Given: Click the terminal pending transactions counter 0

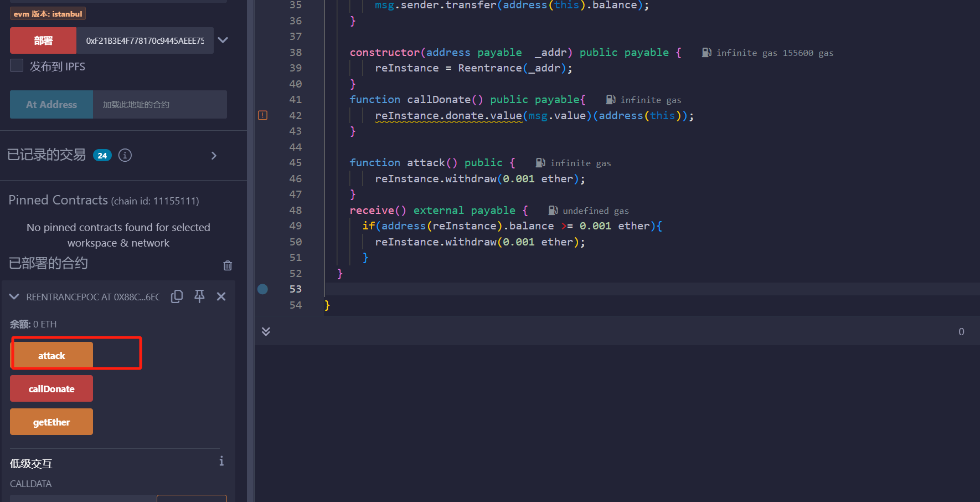Looking at the screenshot, I should [961, 331].
